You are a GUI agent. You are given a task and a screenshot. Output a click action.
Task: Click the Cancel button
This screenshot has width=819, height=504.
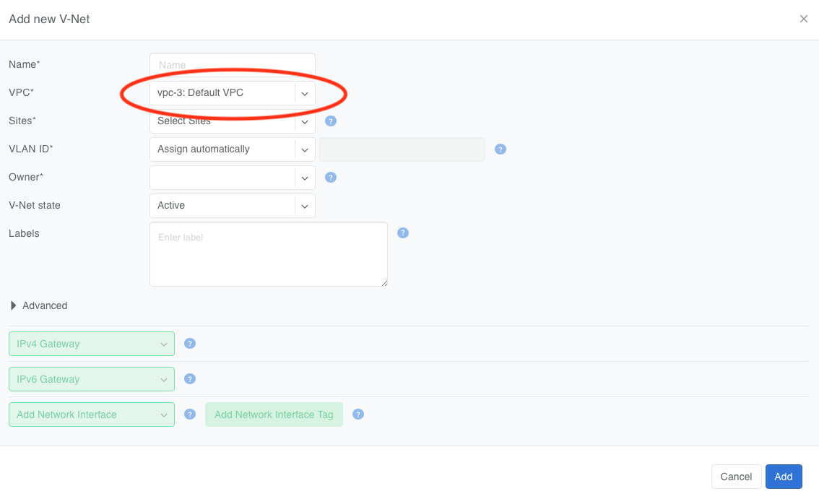pos(736,477)
